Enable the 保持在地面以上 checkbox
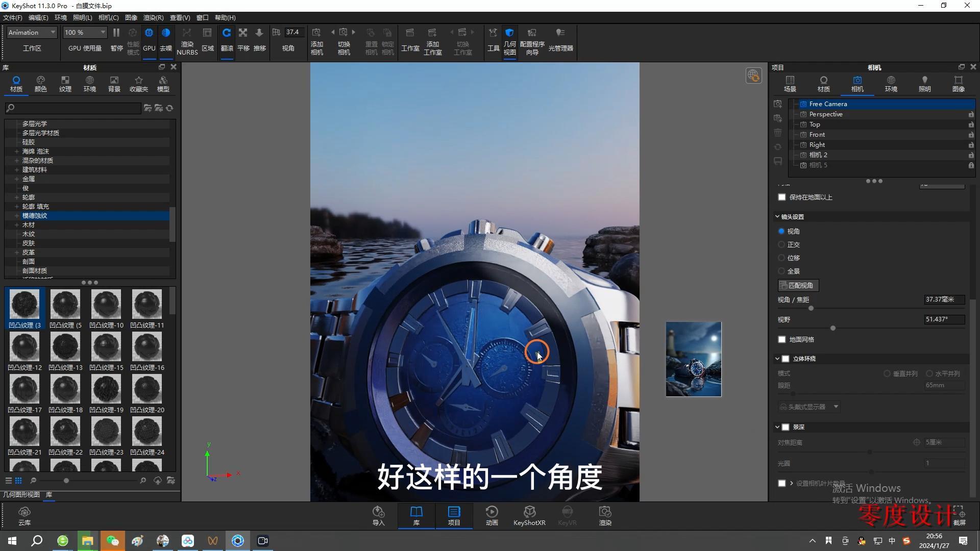The height and width of the screenshot is (551, 980). (x=782, y=197)
